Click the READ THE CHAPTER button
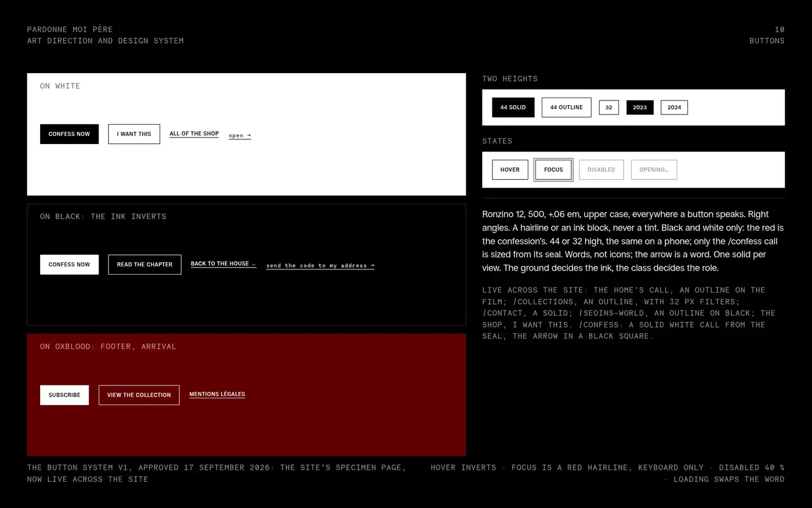This screenshot has height=508, width=812. (144, 265)
